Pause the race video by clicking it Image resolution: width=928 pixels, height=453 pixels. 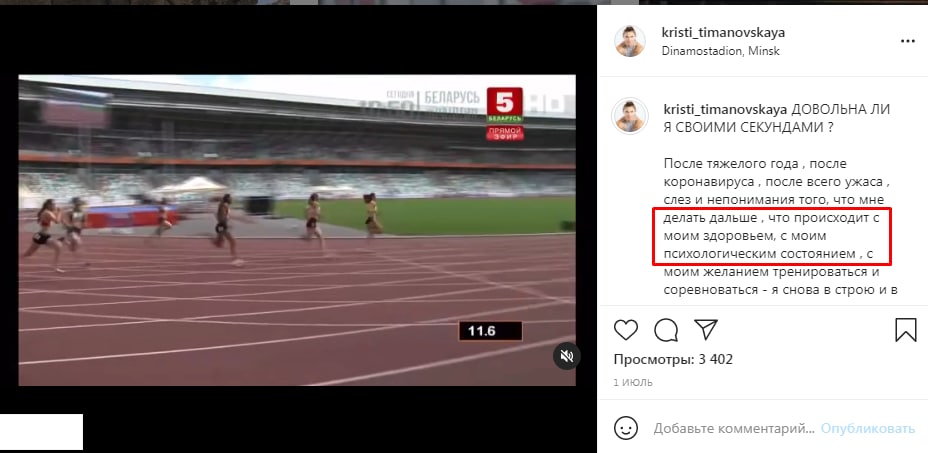tap(297, 230)
